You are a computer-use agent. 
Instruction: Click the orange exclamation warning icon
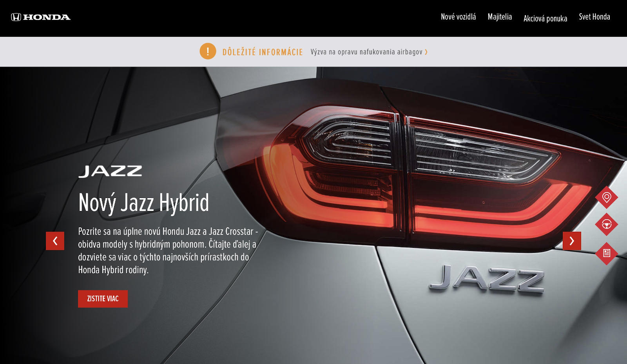(x=208, y=51)
